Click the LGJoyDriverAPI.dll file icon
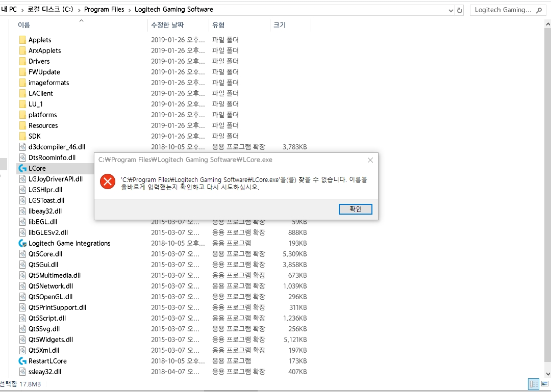 (x=22, y=179)
